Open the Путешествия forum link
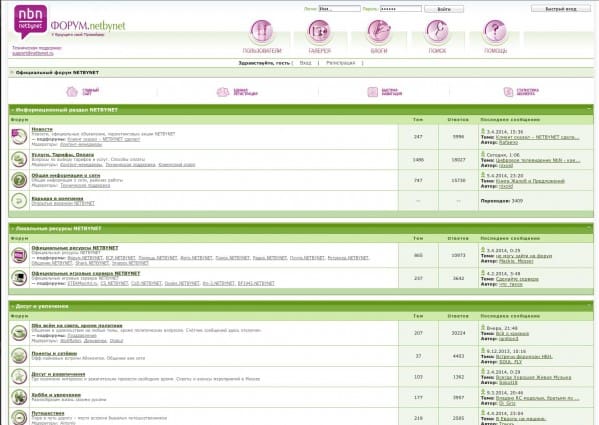This screenshot has width=599, height=425. coord(48,413)
